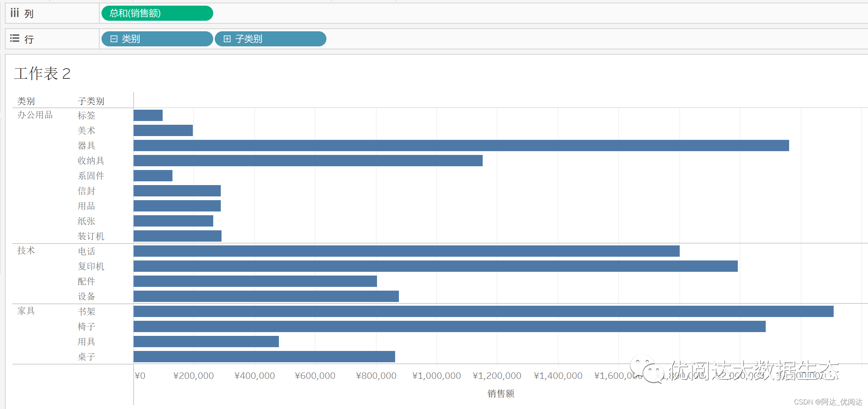
Task: Click the ¥400,000 axis tick label
Action: tap(255, 376)
